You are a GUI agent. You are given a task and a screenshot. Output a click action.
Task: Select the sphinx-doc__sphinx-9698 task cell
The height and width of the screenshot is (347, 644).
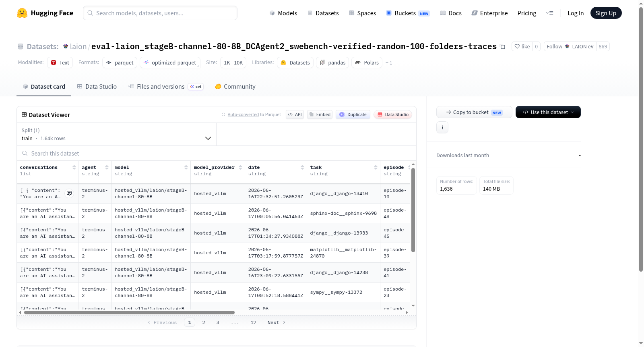click(x=343, y=213)
